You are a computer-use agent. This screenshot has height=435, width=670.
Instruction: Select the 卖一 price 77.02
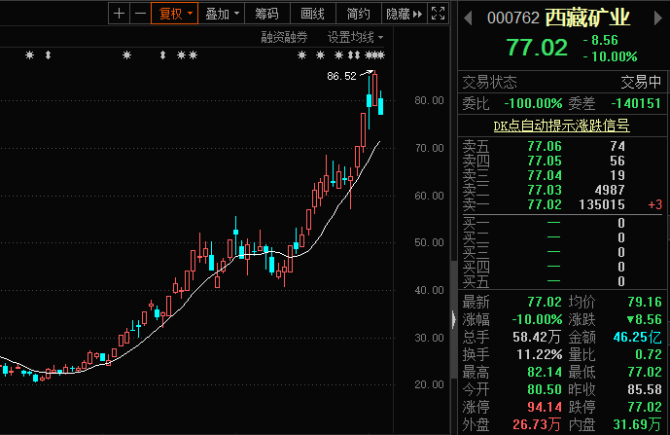click(x=544, y=204)
